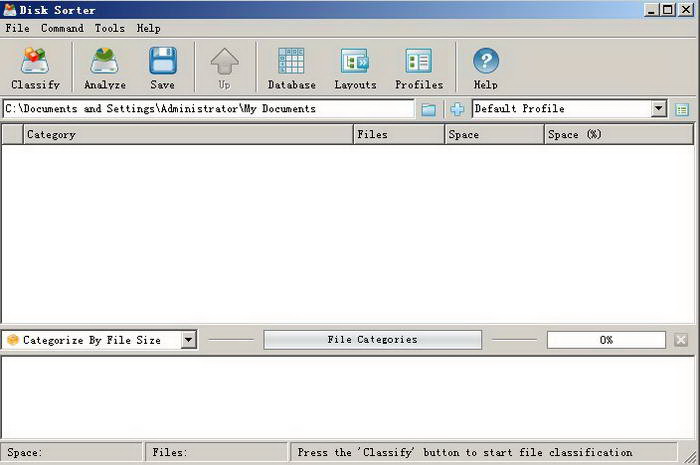
Task: Click the status bar Files: field
Action: click(216, 453)
